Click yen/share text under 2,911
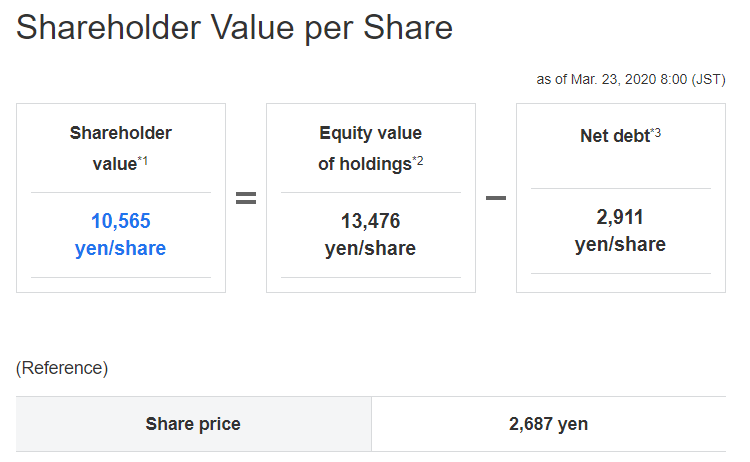 click(620, 244)
